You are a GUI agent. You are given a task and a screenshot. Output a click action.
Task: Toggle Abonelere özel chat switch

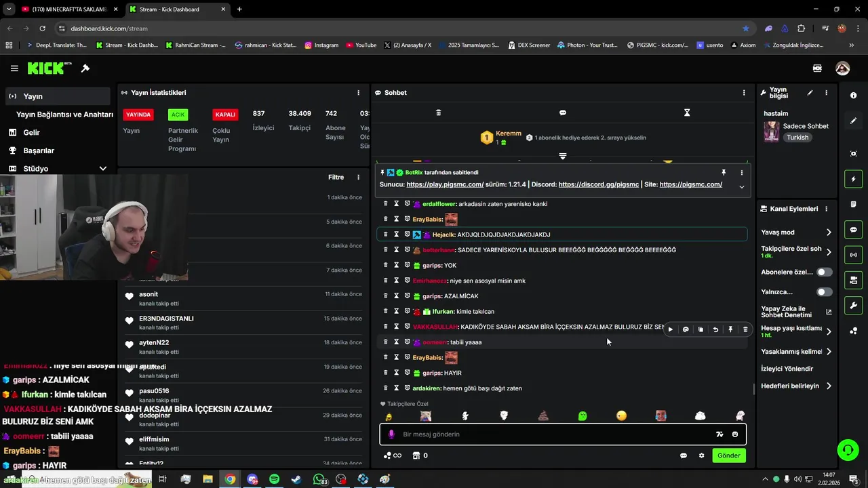tap(824, 272)
